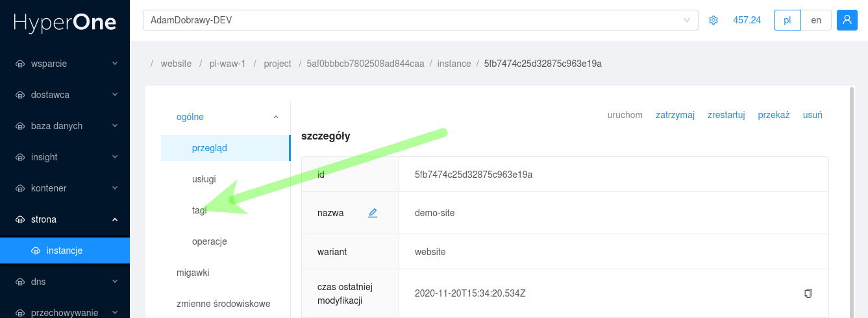Image resolution: width=868 pixels, height=318 pixels.
Task: Switch language to en
Action: (x=816, y=20)
